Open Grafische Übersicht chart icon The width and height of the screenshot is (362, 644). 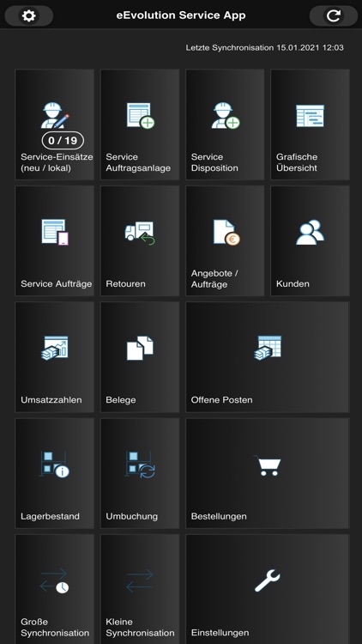311,116
